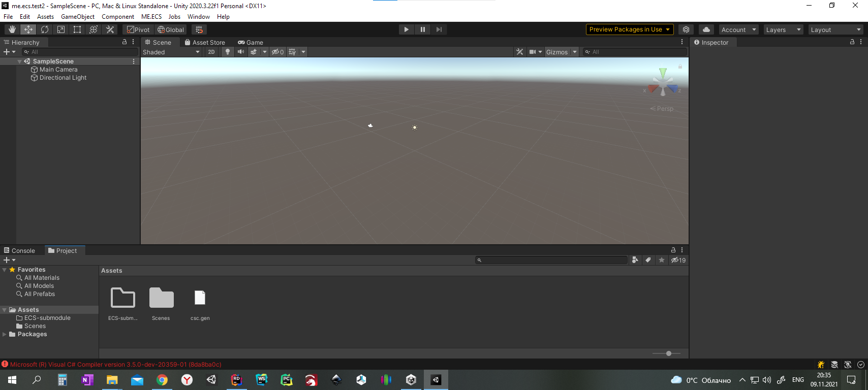Expand the Packages folder
Screen dimensions: 868x390
tap(5, 334)
